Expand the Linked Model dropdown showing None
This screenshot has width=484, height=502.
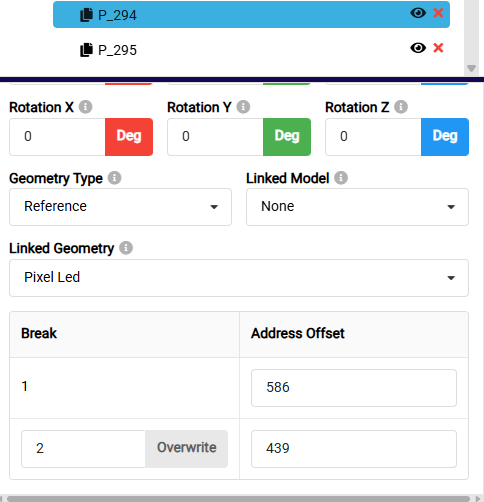click(357, 207)
